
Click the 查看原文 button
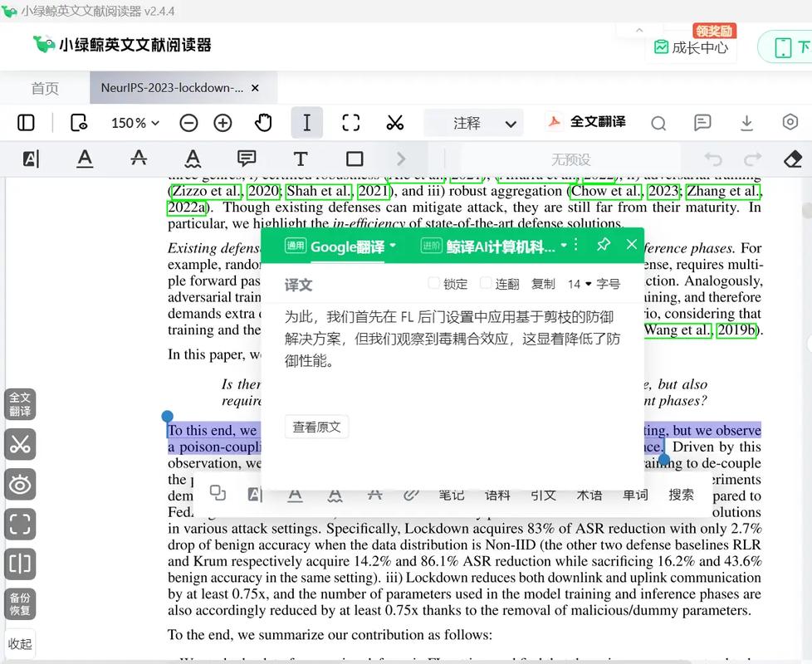[x=316, y=427]
